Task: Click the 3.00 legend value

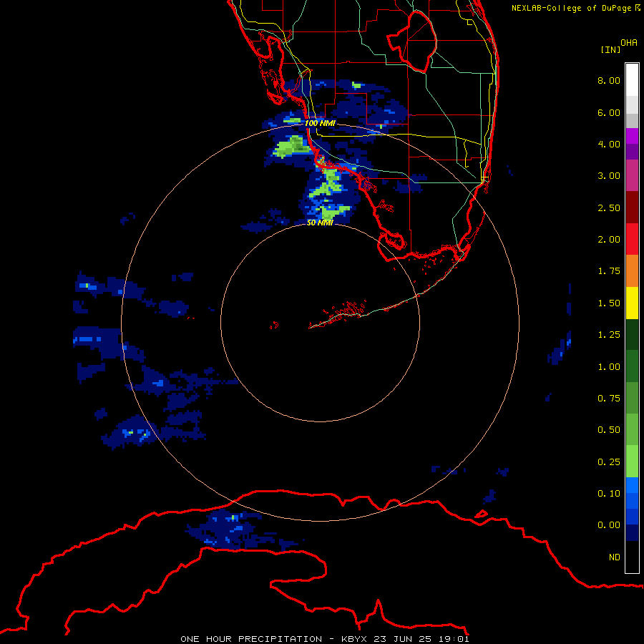Action: click(x=609, y=176)
